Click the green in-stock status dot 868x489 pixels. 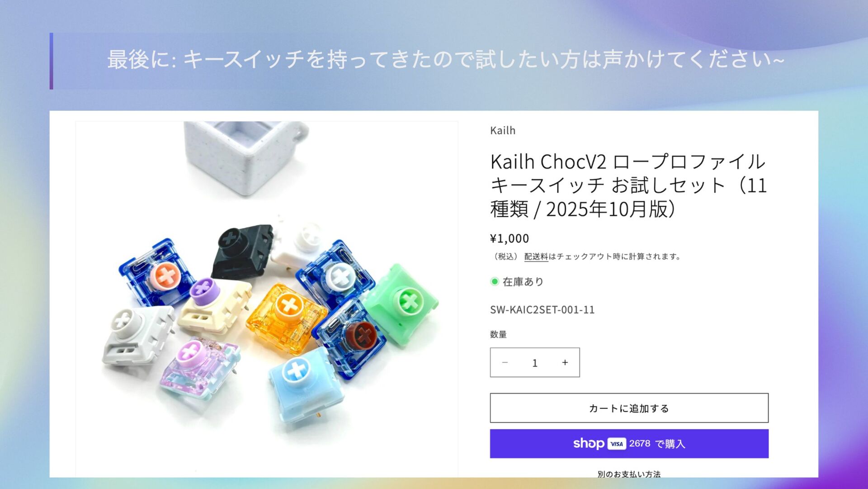(495, 281)
